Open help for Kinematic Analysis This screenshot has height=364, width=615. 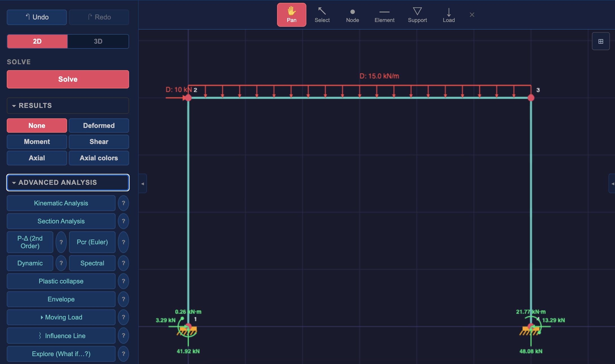coord(123,203)
